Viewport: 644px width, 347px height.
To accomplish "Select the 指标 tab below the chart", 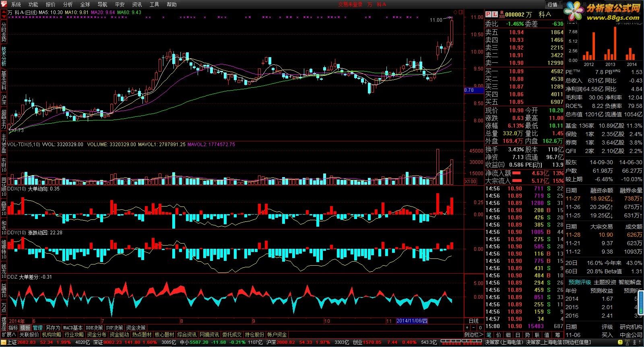I will [13, 328].
